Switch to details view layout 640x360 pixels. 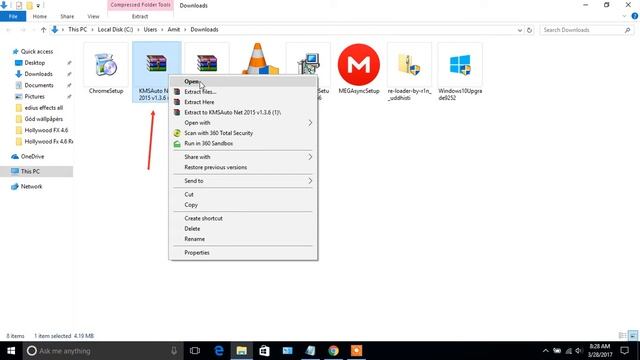[x=622, y=336]
